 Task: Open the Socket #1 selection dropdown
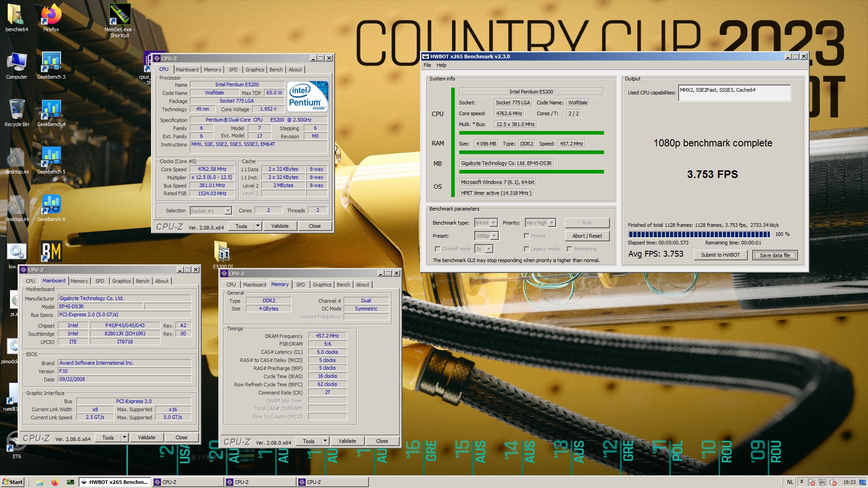coord(211,211)
